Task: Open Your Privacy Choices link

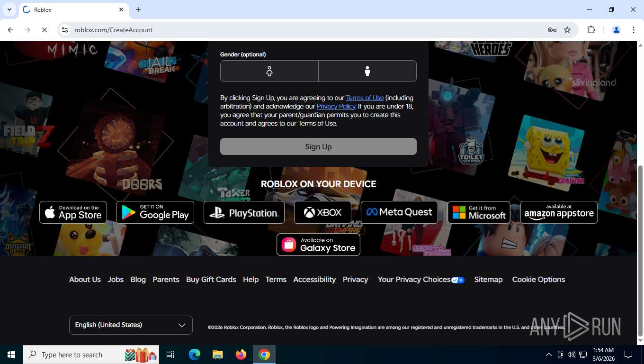Action: (x=421, y=279)
